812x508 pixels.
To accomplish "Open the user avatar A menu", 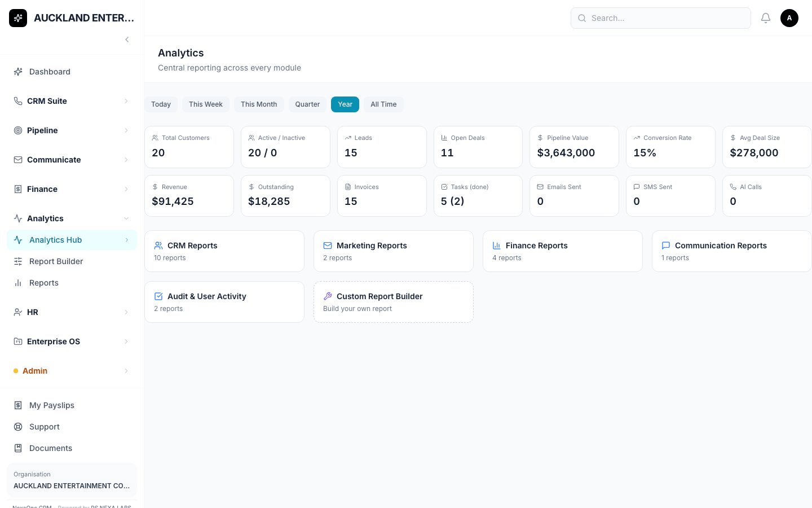I will point(789,18).
